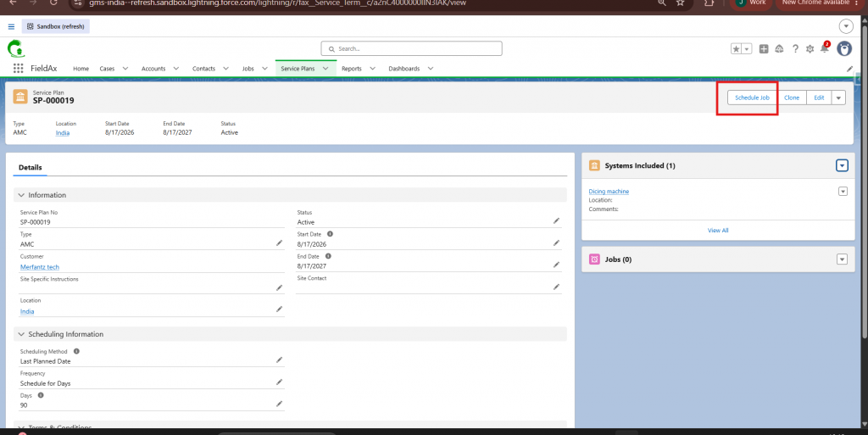Open the App Launcher grid icon
Screen dimensions: 868x435
(x=19, y=68)
